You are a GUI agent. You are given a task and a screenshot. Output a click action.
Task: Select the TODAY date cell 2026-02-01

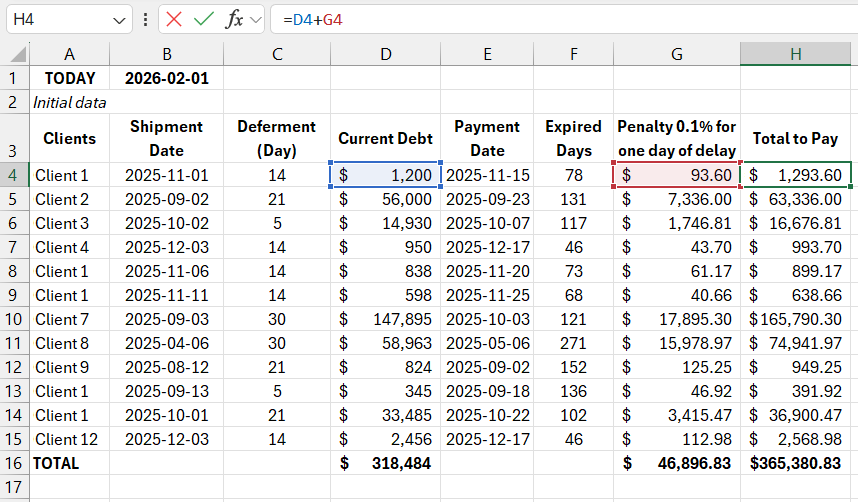point(166,78)
